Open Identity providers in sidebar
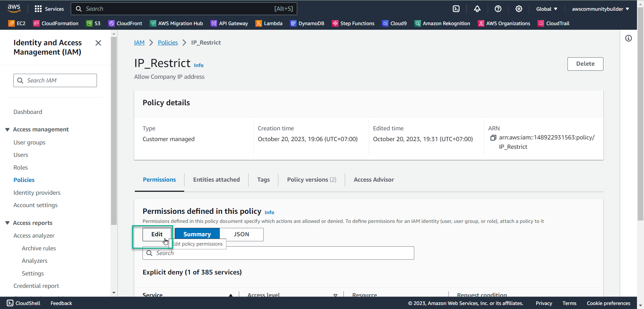This screenshot has height=309, width=644. (x=37, y=193)
